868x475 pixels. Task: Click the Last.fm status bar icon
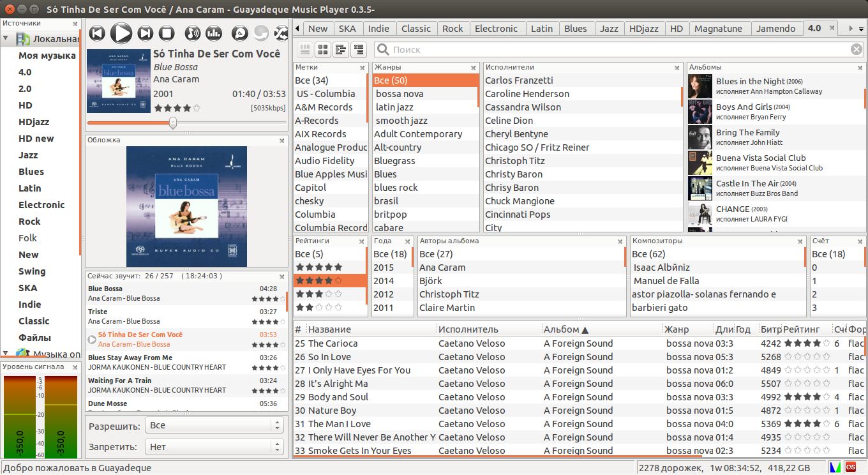click(x=850, y=467)
